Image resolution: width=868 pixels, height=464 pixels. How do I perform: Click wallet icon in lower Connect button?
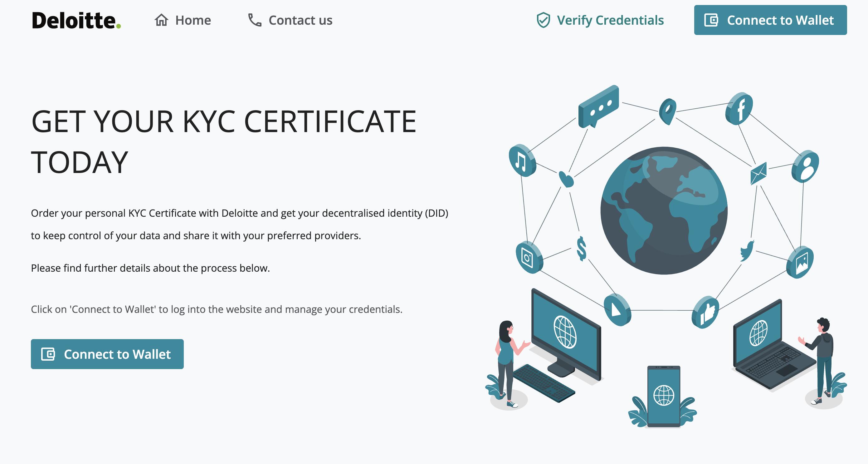48,354
